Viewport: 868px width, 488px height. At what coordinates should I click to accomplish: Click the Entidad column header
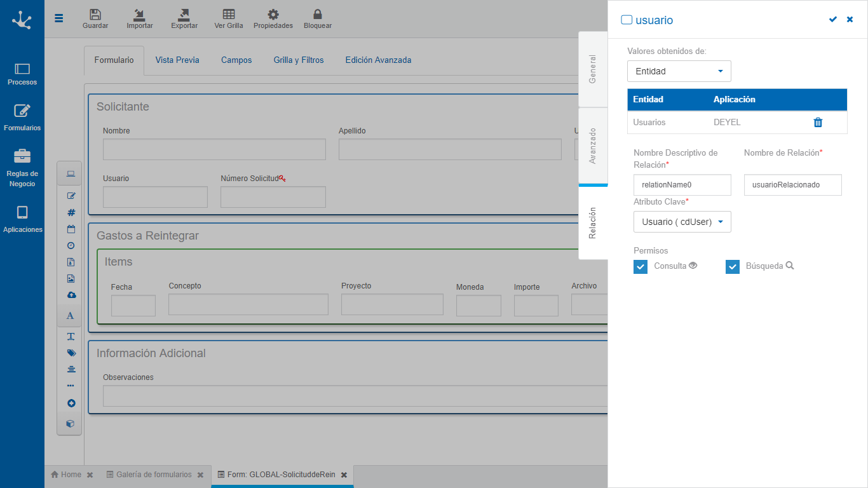pos(648,99)
